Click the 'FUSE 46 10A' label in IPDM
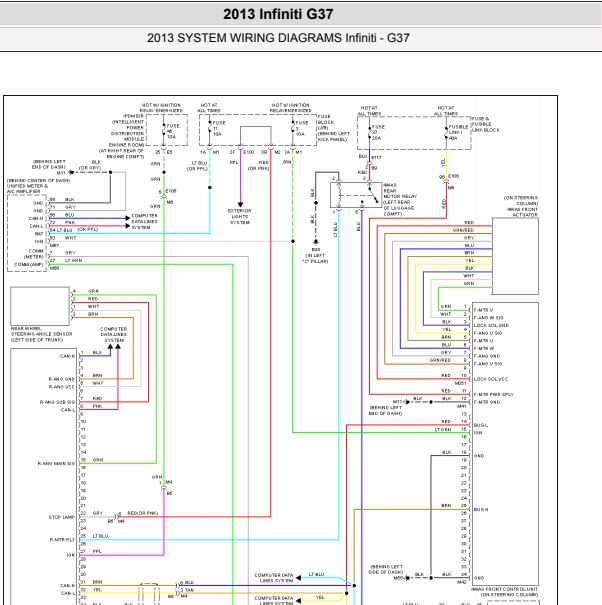Screen dimensions: 602x605 (x=172, y=131)
